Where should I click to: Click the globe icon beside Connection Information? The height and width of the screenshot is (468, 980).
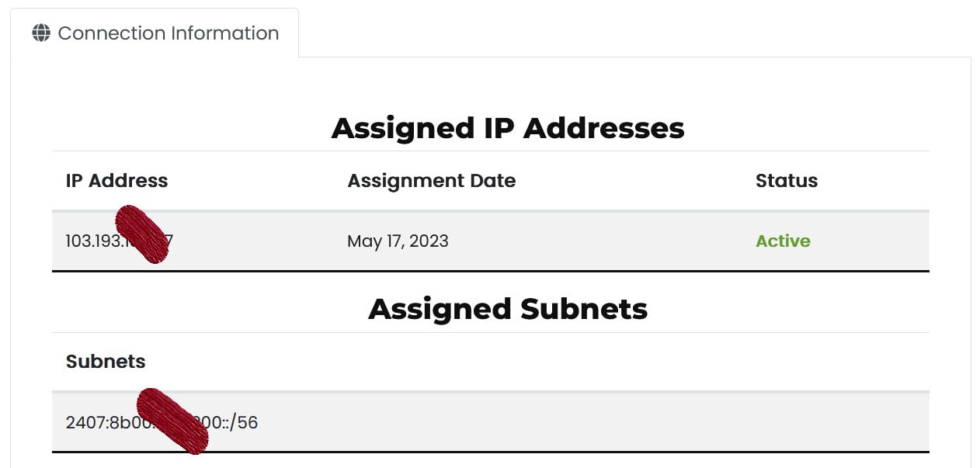41,33
